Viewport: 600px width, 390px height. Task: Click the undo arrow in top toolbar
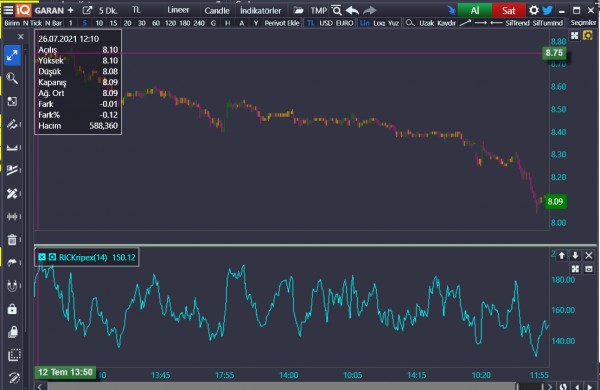[352, 10]
